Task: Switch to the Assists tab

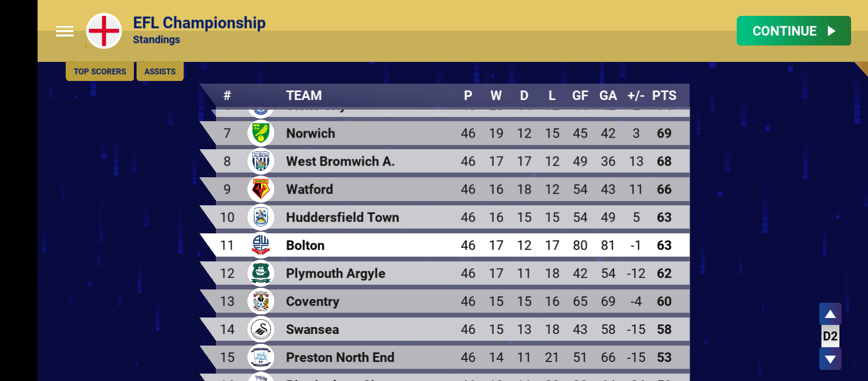Action: pos(160,71)
